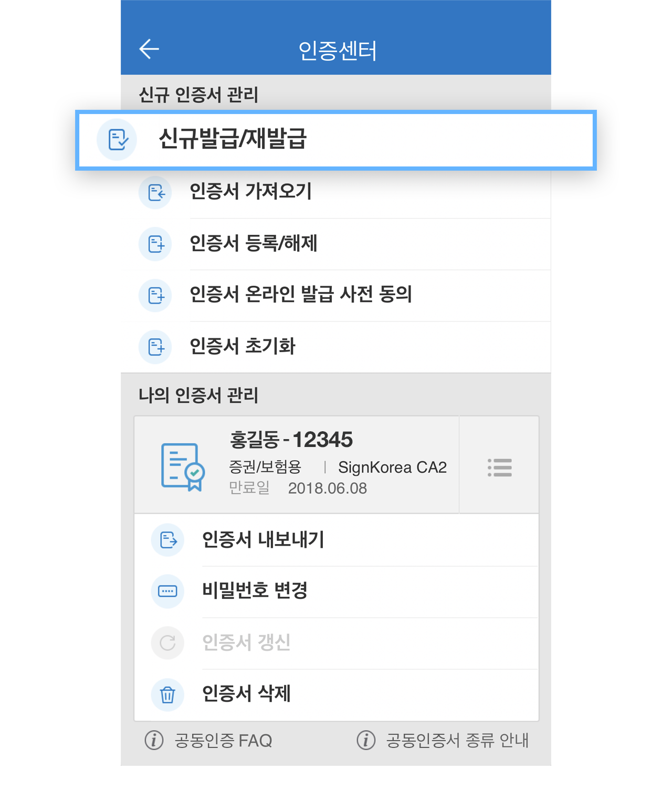The image size is (672, 801).
Task: Click the 인증서 가져오기 import icon
Action: click(155, 192)
